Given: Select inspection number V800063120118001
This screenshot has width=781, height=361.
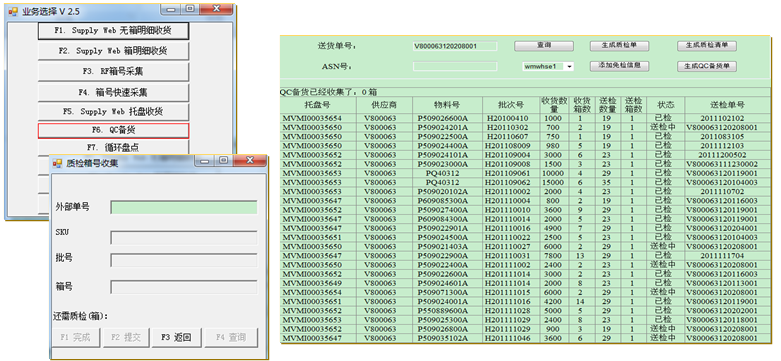Looking at the screenshot, I should 721,320.
